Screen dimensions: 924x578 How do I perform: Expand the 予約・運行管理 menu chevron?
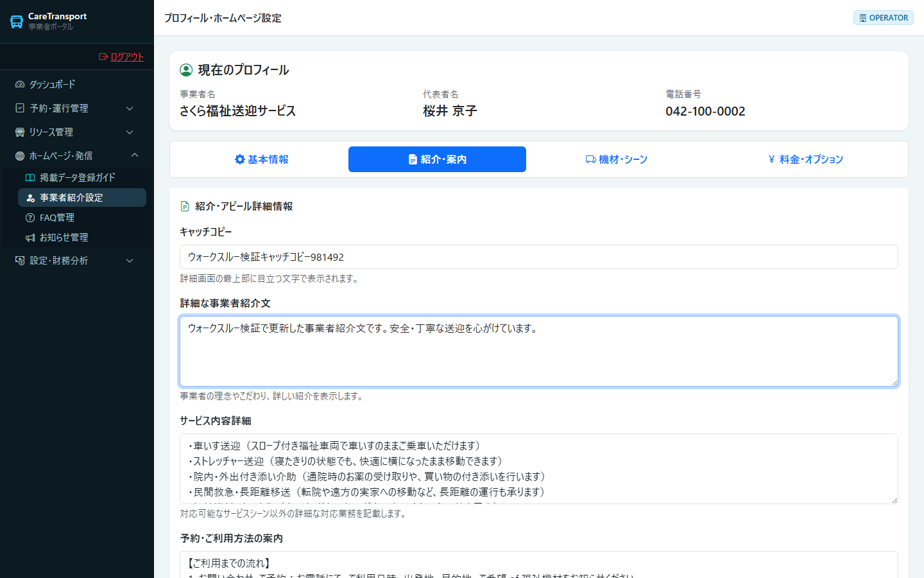[130, 109]
